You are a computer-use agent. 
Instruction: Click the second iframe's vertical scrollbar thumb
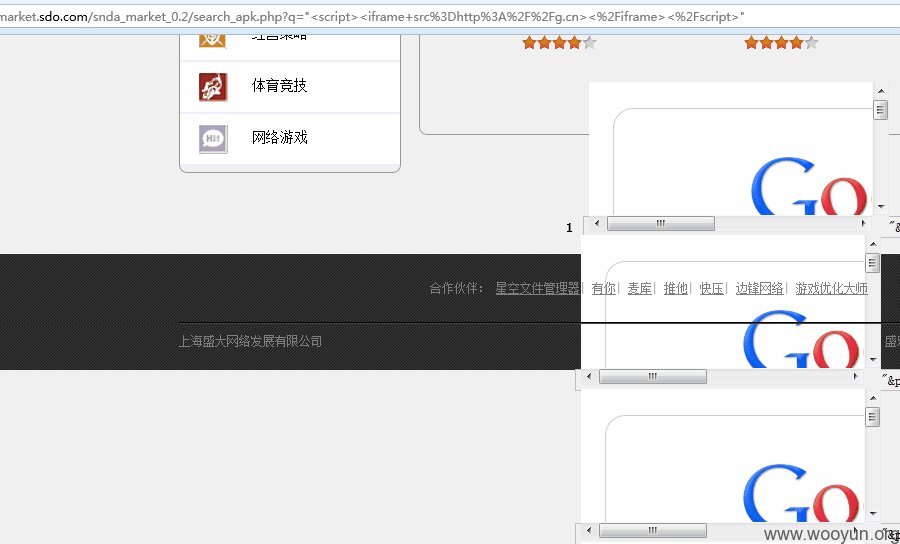(872, 263)
